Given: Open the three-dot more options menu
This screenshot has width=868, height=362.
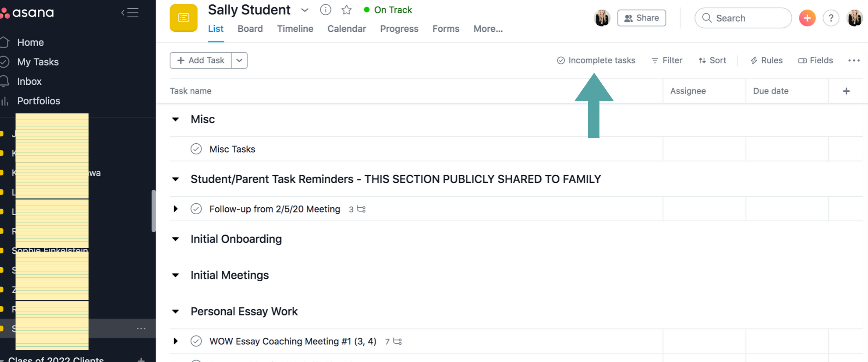Looking at the screenshot, I should pyautogui.click(x=854, y=60).
